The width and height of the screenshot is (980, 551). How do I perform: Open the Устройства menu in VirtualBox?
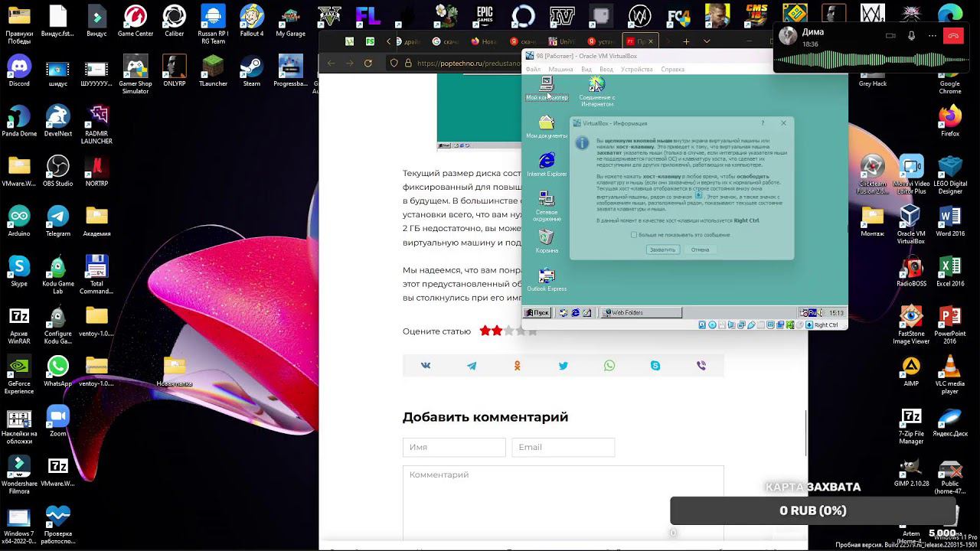(637, 69)
